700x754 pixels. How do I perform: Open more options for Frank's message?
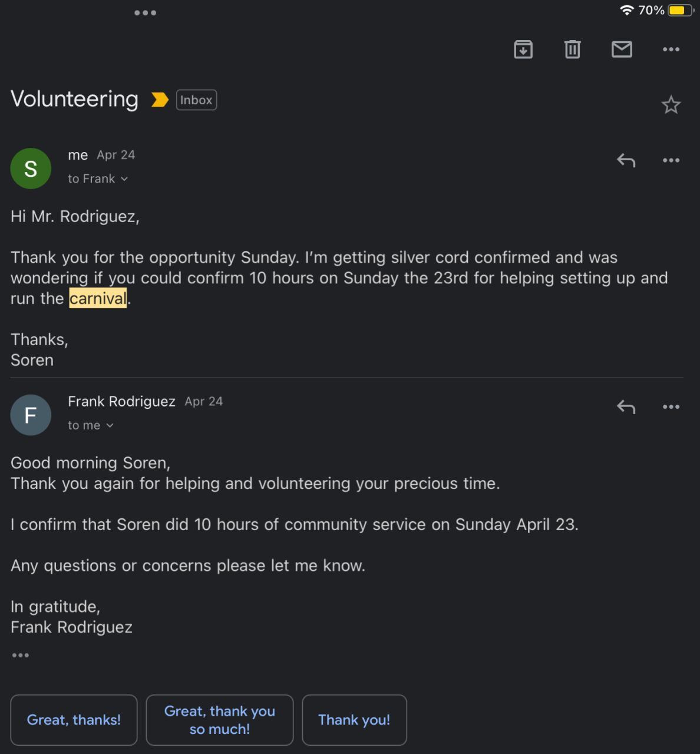tap(671, 407)
